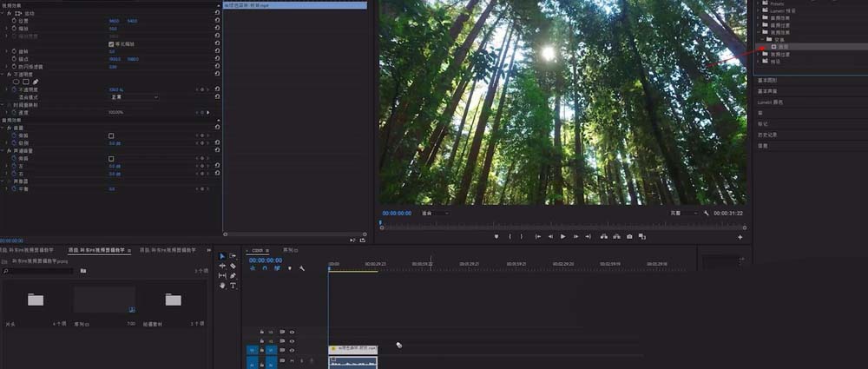Click Program Monitor current timecode
The height and width of the screenshot is (369, 868).
[x=397, y=214]
